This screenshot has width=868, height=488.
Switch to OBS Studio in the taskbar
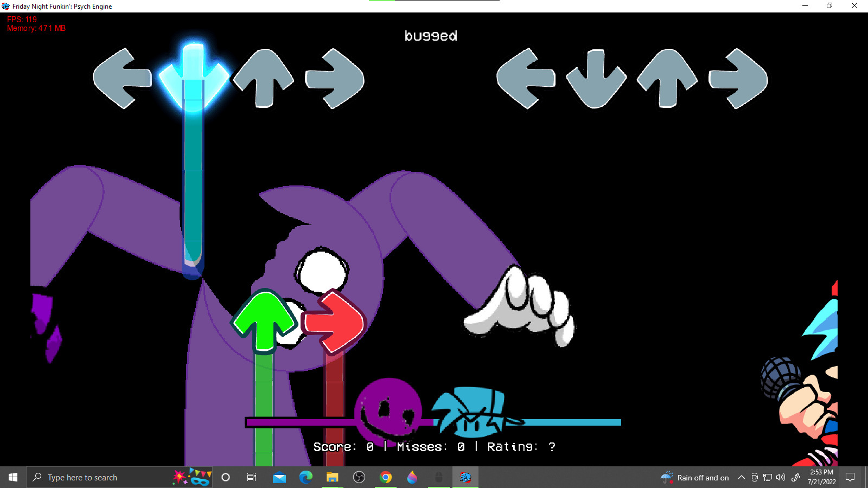point(359,477)
